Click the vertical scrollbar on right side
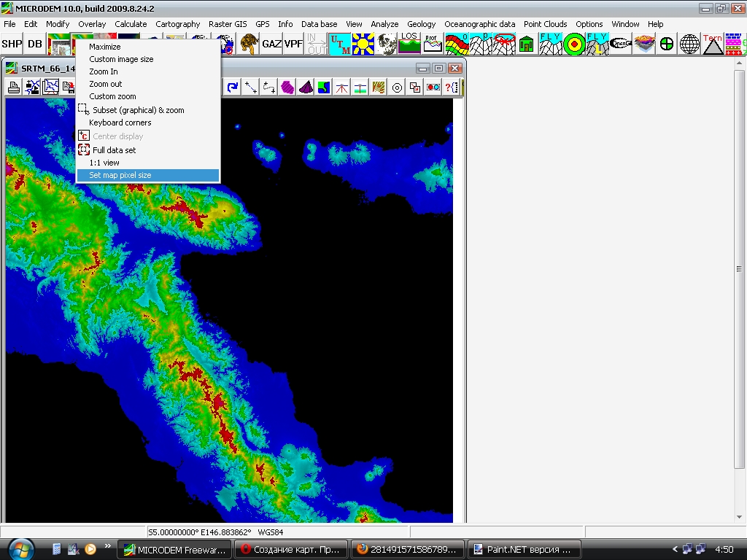 click(x=740, y=270)
